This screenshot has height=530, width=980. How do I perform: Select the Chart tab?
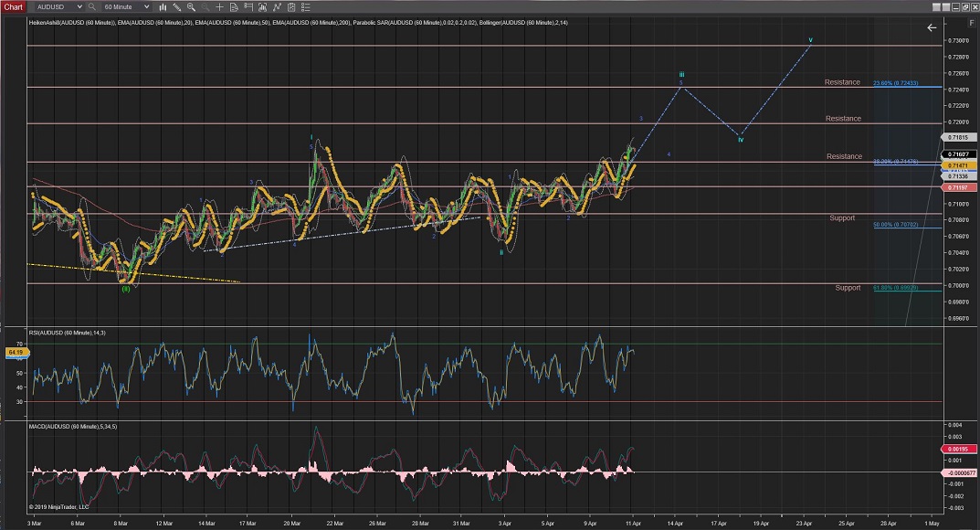[13, 6]
